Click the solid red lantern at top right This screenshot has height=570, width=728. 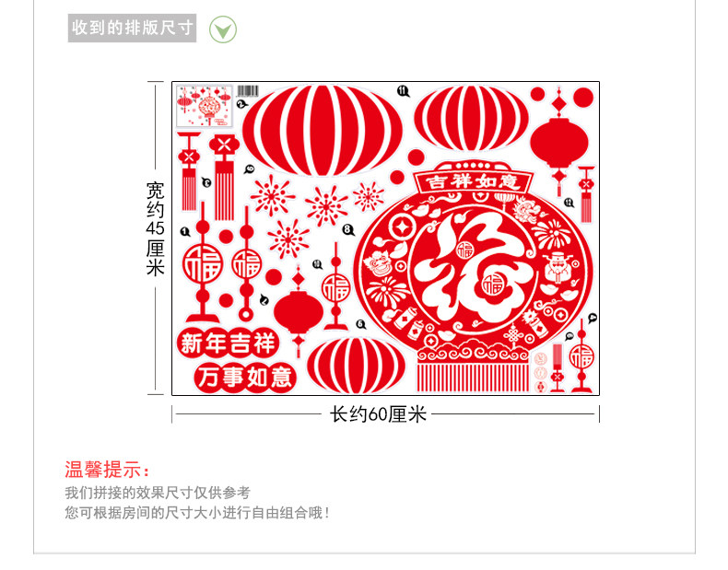pos(559,142)
